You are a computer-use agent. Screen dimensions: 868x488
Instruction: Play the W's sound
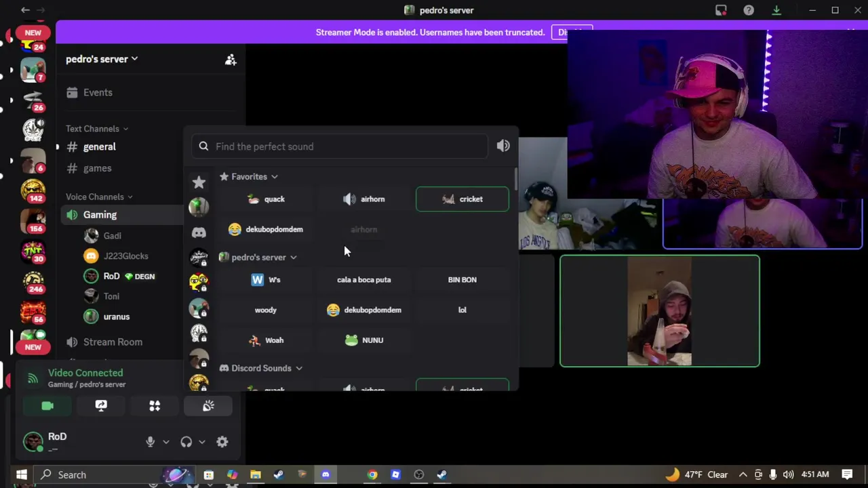coord(265,280)
